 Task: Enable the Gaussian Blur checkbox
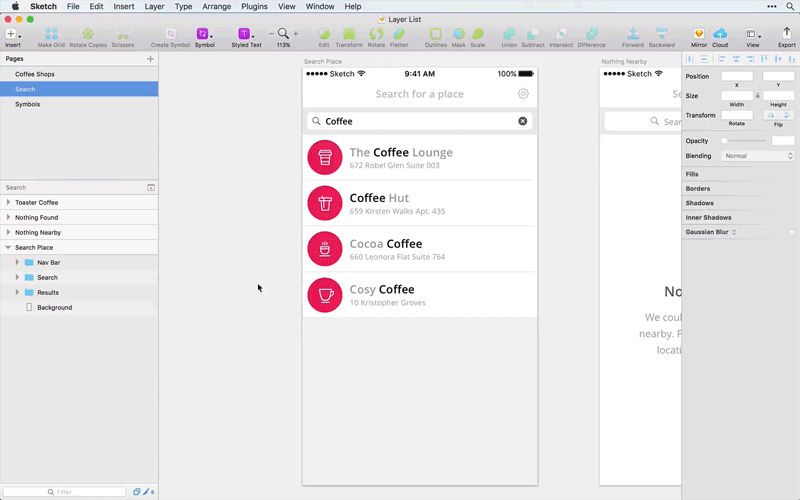tap(791, 232)
